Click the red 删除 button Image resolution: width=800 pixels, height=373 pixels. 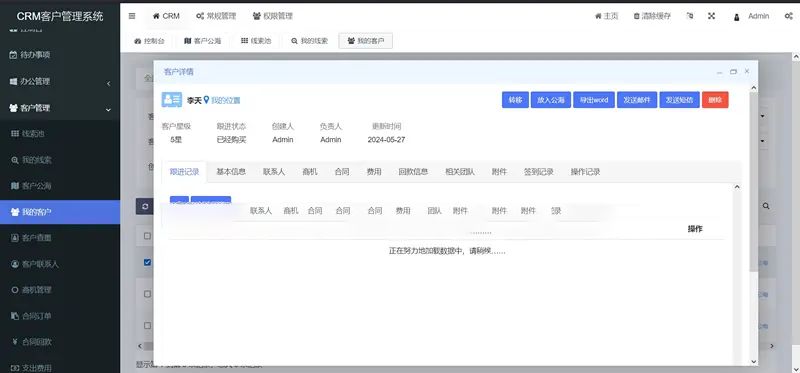tap(715, 100)
